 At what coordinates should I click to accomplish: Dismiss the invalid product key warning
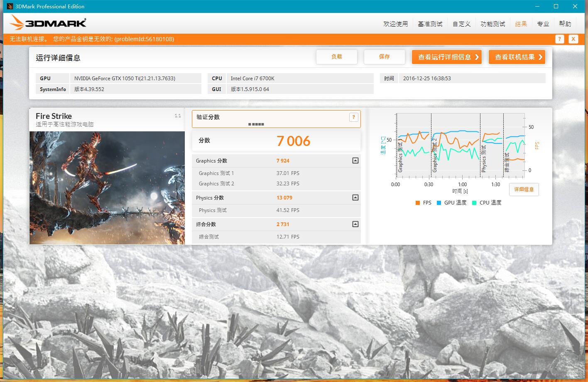tap(573, 39)
